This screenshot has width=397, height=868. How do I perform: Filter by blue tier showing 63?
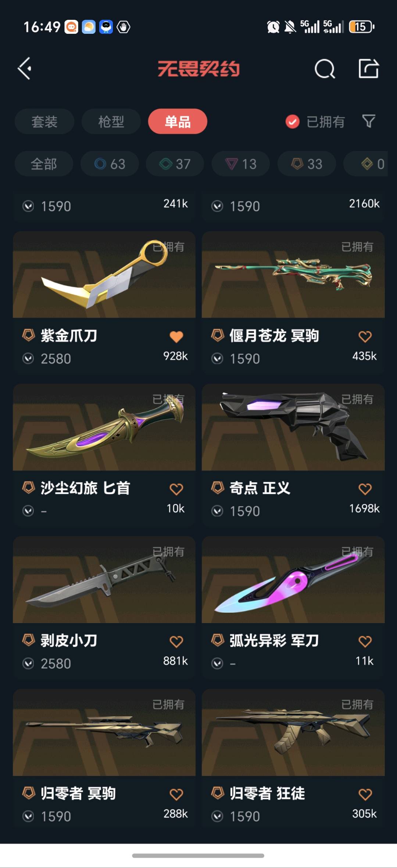coord(110,164)
